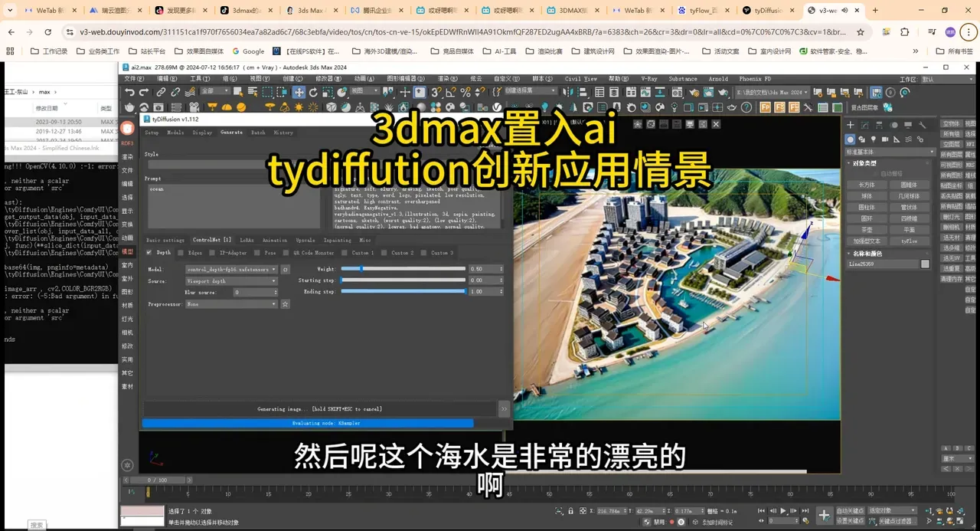Switch to the History tab in tyDiffusion
This screenshot has height=531, width=980.
(x=283, y=133)
